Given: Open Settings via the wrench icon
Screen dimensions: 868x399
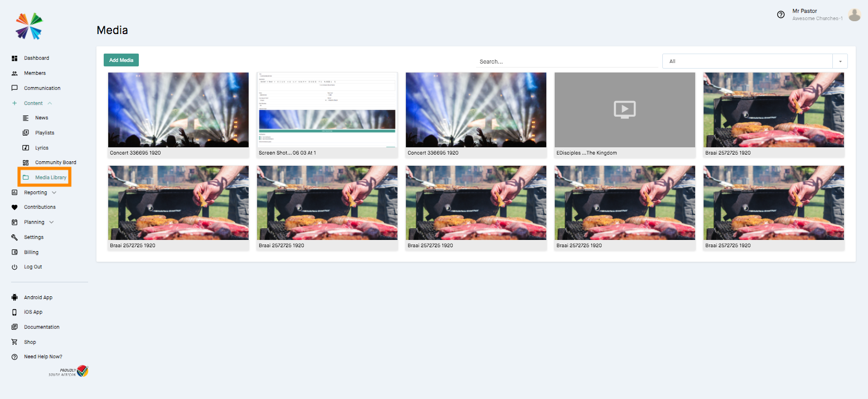Looking at the screenshot, I should (14, 237).
